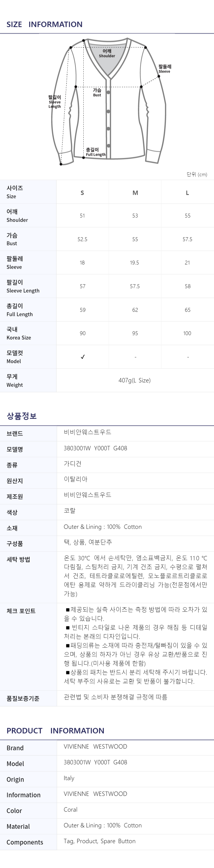Viewport: 214px width, 868px height.
Task: Select the L size column header
Action: (x=187, y=193)
